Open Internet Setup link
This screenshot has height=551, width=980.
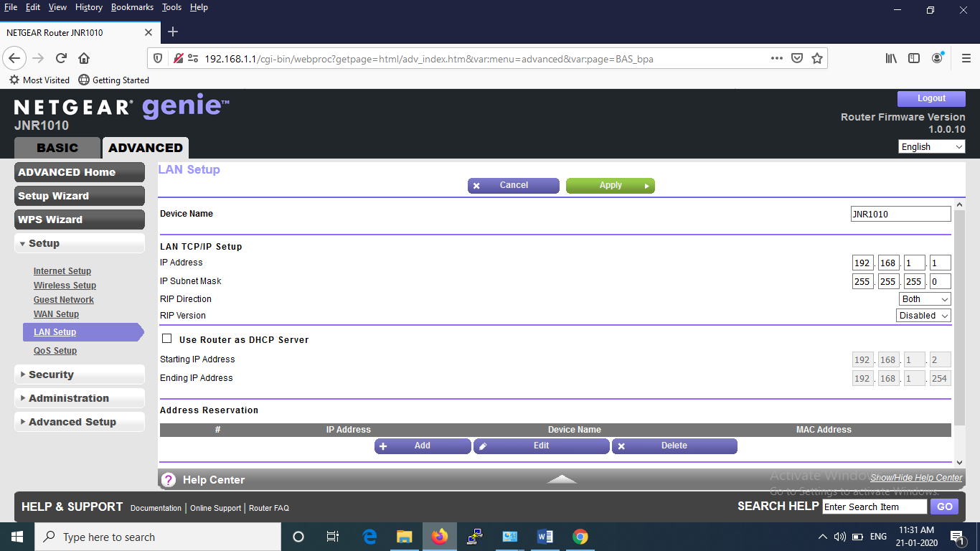click(62, 271)
